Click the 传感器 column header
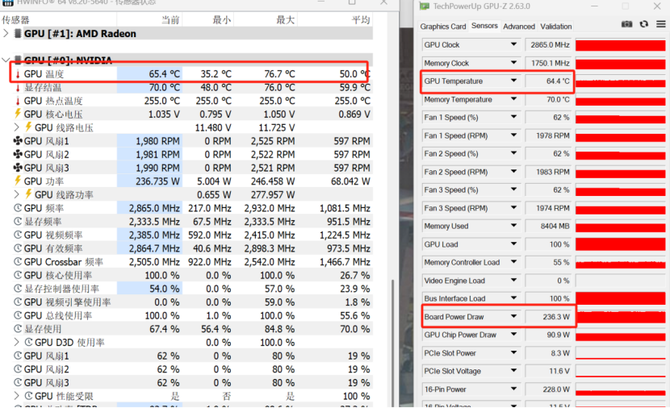670x408 pixels. click(15, 20)
